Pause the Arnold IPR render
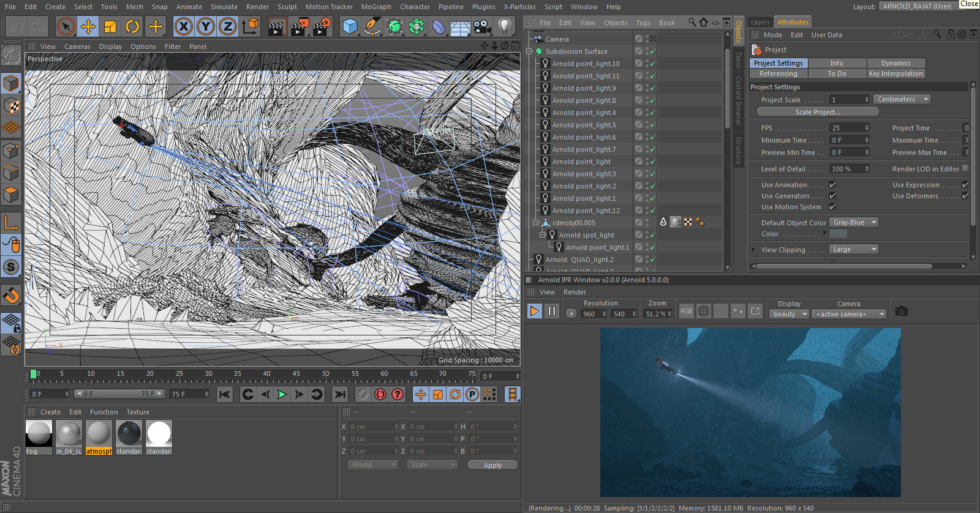The image size is (980, 513). click(x=551, y=311)
